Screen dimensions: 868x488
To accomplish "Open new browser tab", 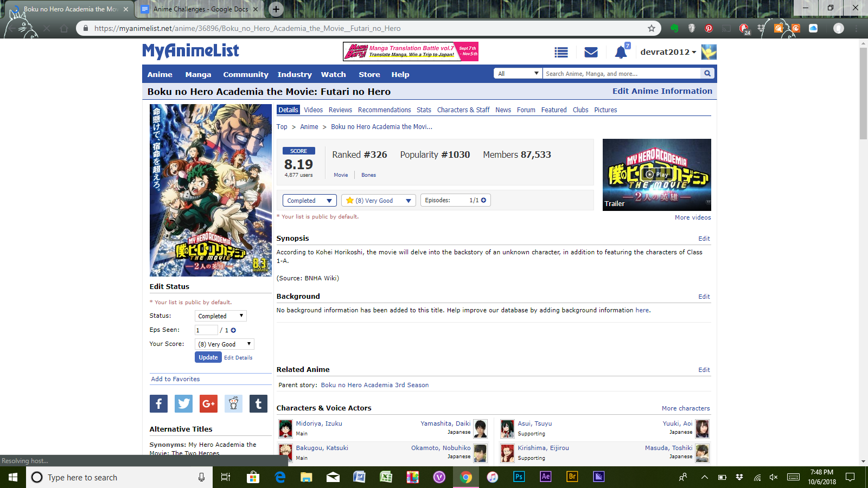I will [x=276, y=9].
